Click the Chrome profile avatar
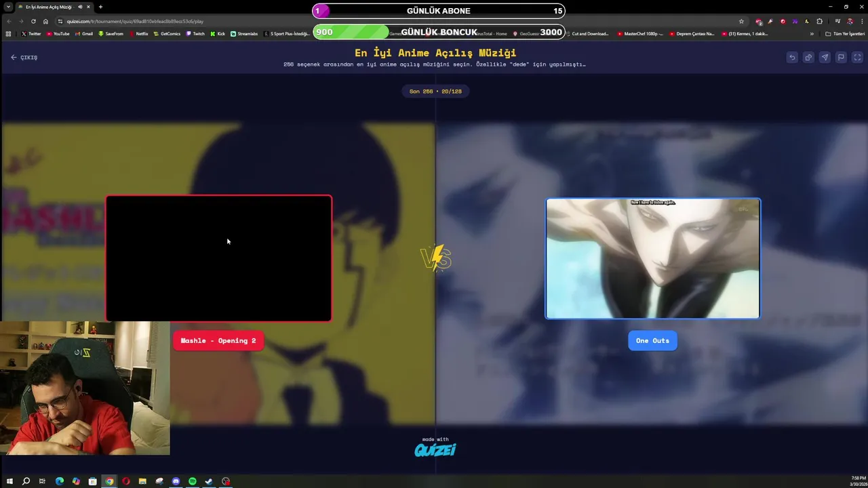The image size is (868, 488). tap(850, 21)
